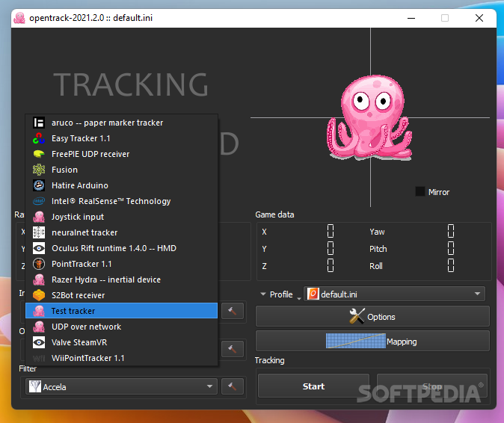Image resolution: width=504 pixels, height=423 pixels.
Task: Click the PointTracker 1.1 icon
Action: pyautogui.click(x=39, y=264)
